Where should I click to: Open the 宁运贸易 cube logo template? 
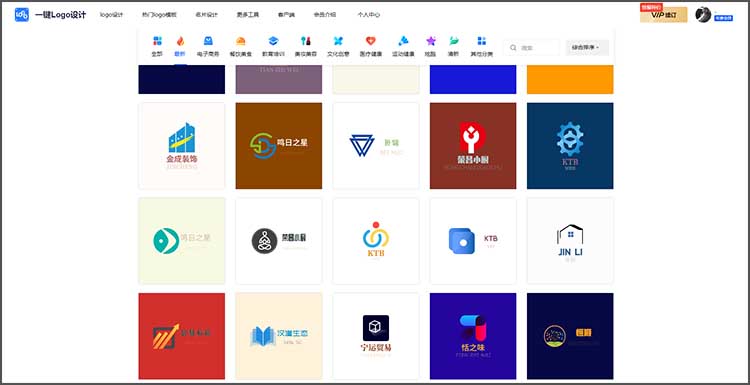click(376, 336)
